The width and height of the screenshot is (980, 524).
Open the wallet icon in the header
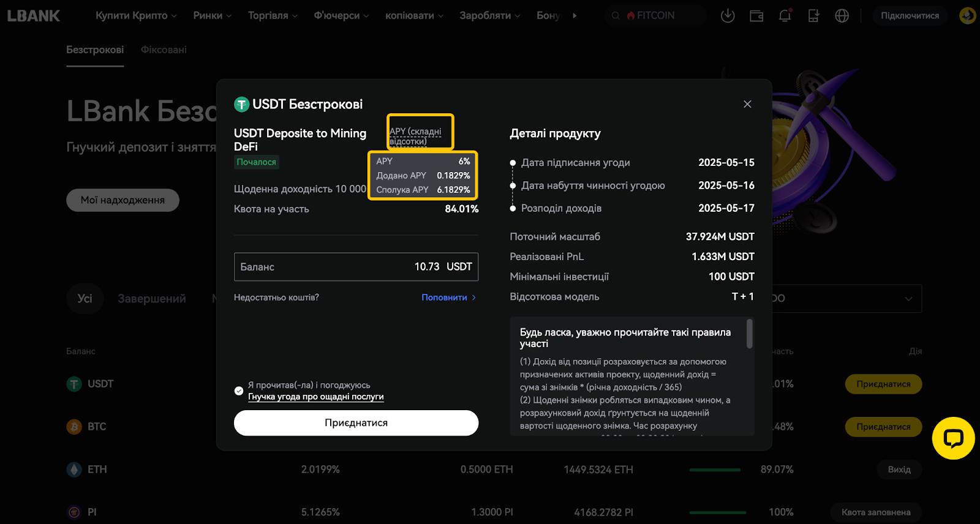pos(756,16)
